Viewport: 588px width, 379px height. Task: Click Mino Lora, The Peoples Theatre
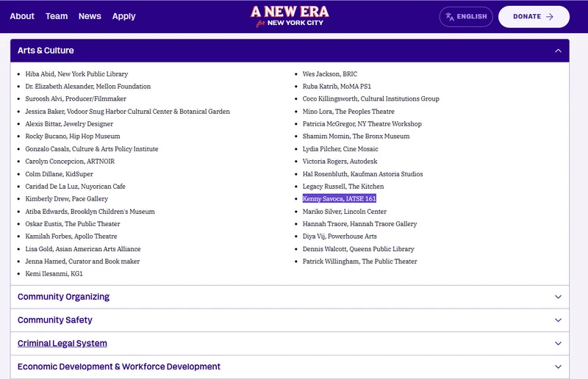(x=348, y=112)
